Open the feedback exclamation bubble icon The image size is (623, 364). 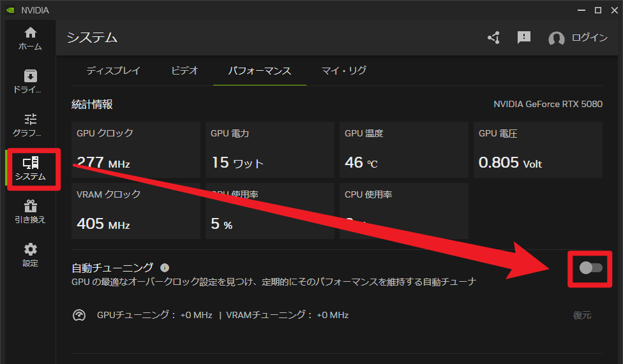click(x=523, y=38)
